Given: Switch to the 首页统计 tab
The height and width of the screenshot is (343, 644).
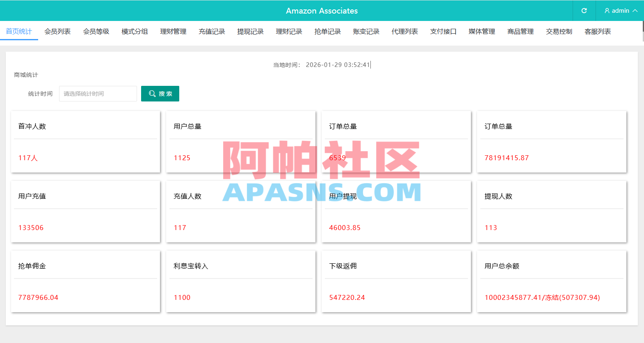Looking at the screenshot, I should (x=19, y=32).
